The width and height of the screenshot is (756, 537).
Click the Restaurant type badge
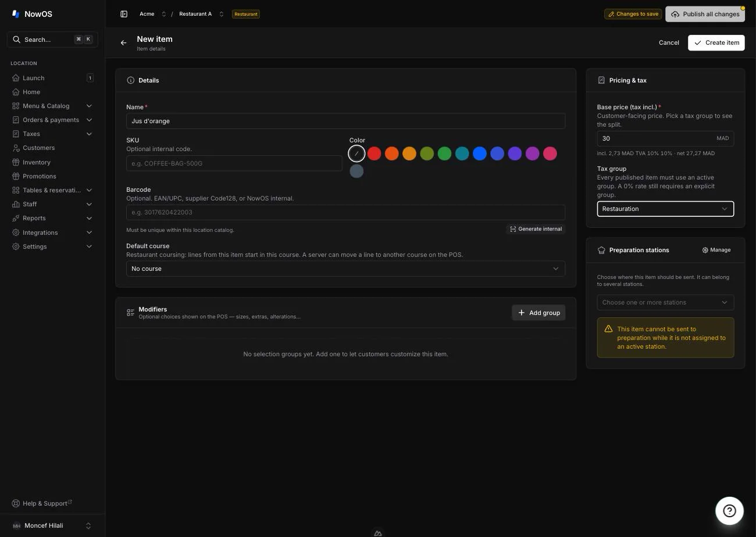tap(245, 14)
